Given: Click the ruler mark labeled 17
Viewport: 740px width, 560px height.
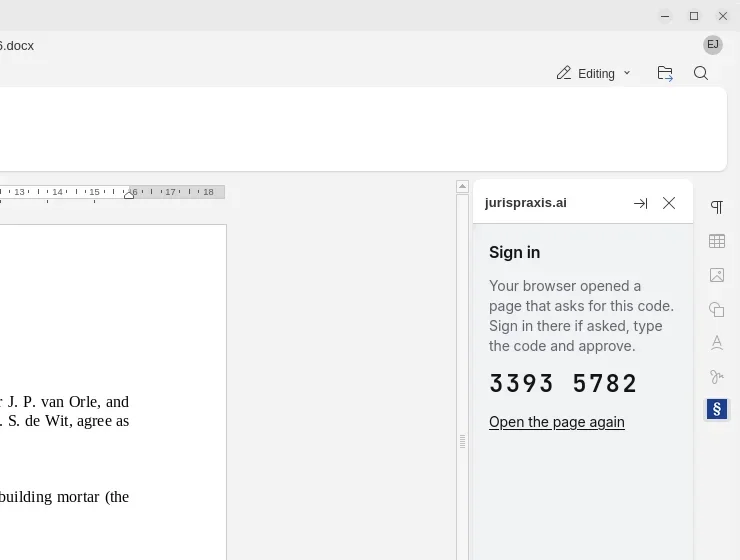Looking at the screenshot, I should pyautogui.click(x=170, y=192).
